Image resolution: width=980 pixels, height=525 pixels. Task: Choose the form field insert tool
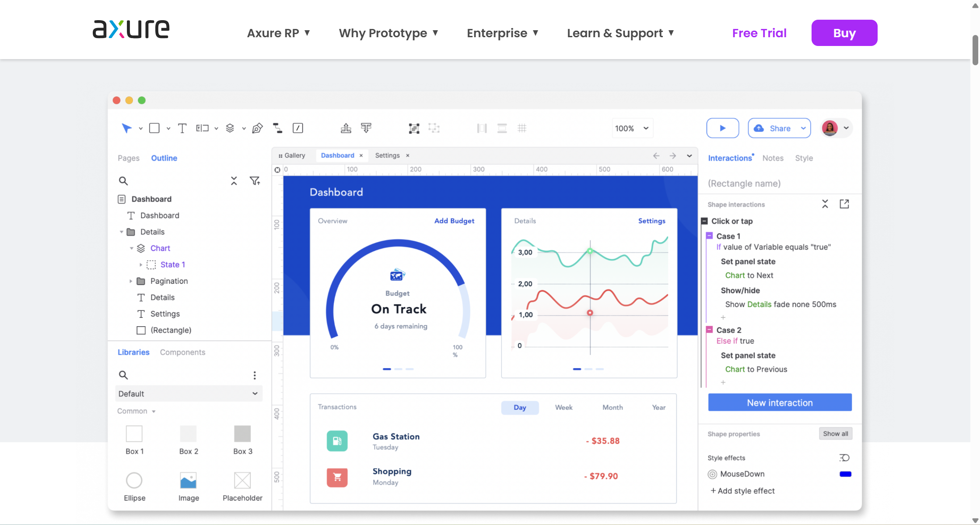[202, 128]
